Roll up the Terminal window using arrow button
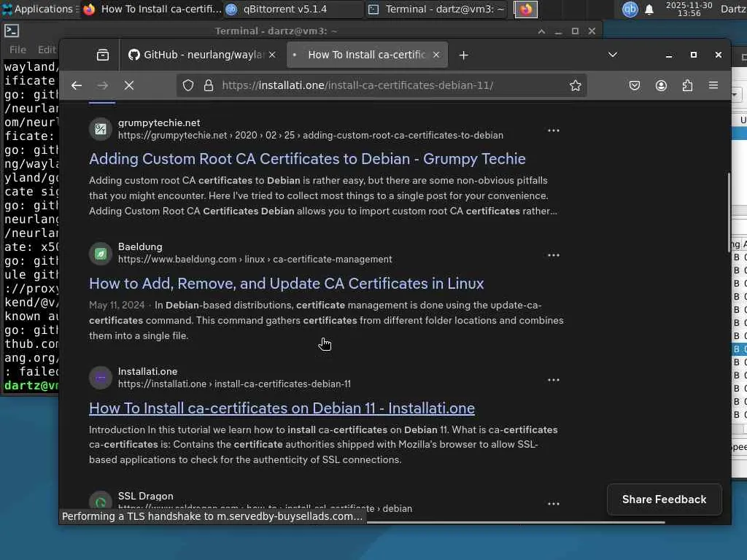 point(541,31)
